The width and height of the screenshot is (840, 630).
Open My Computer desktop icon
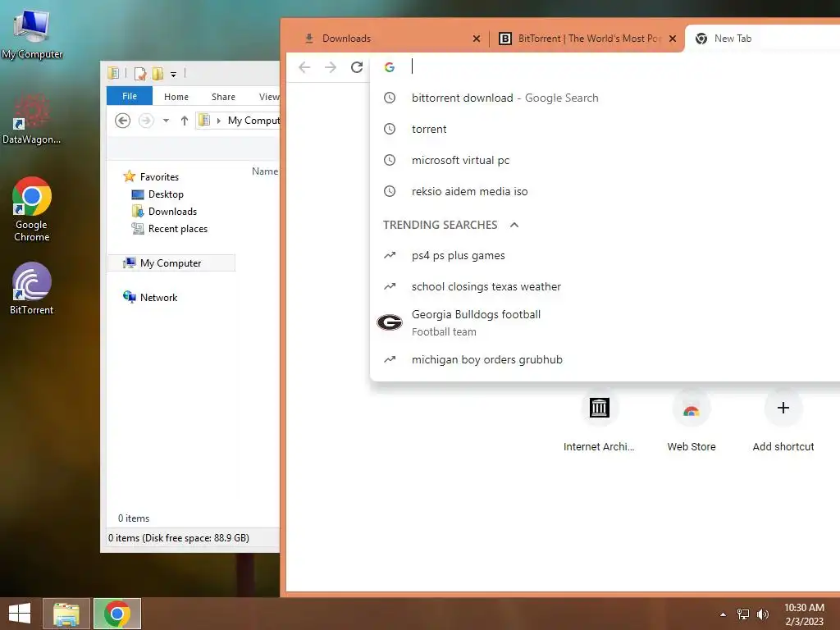(x=31, y=33)
